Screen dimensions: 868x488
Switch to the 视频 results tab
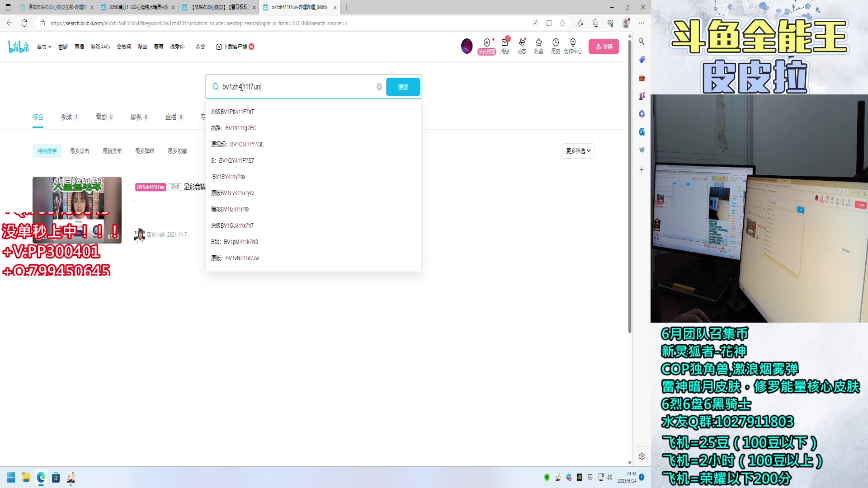tap(66, 117)
